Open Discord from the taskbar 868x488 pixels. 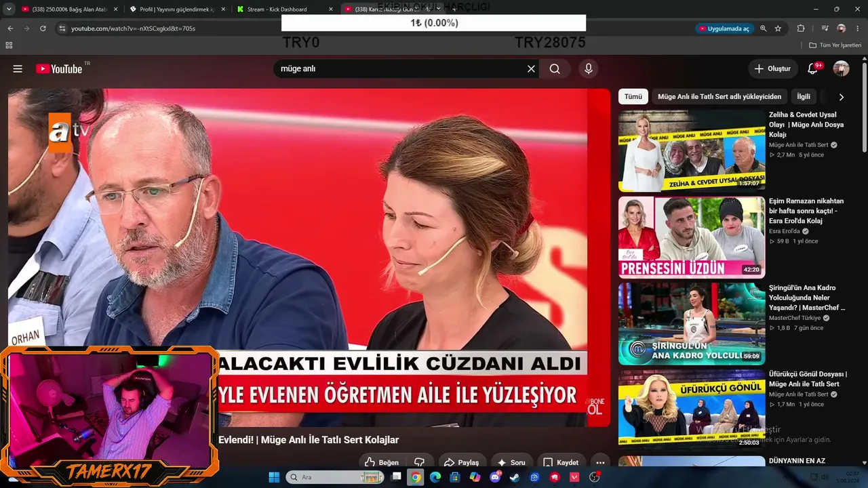point(495,477)
